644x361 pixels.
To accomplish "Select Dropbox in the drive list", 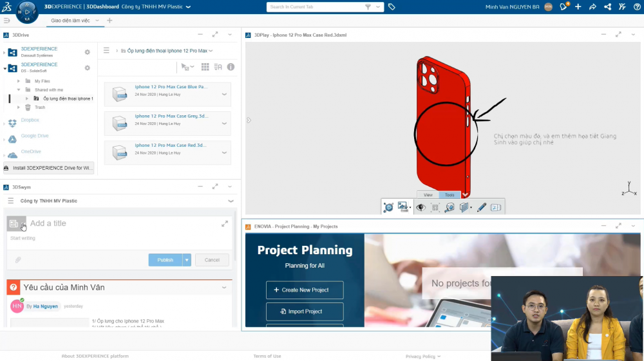I will tap(30, 120).
